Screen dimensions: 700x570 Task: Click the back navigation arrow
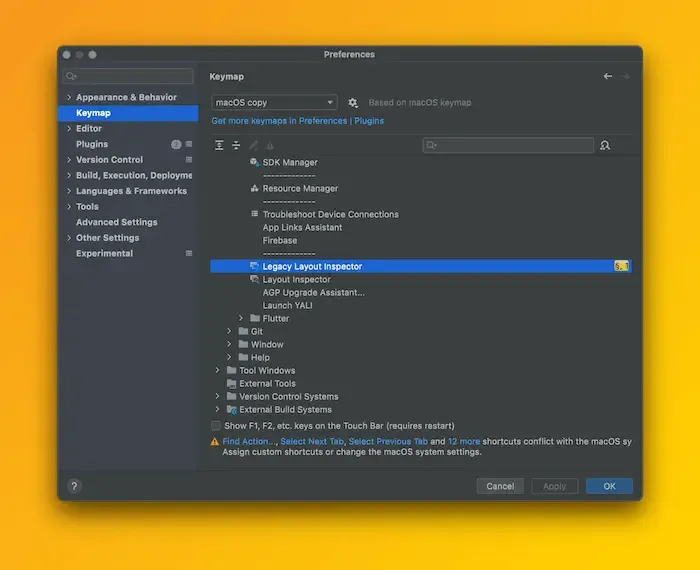pyautogui.click(x=608, y=77)
